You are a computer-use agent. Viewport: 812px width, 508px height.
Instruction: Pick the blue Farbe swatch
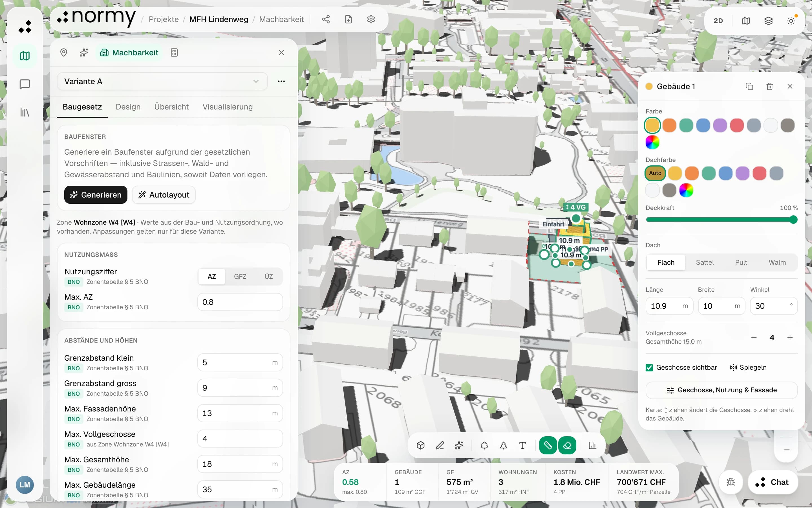(703, 125)
